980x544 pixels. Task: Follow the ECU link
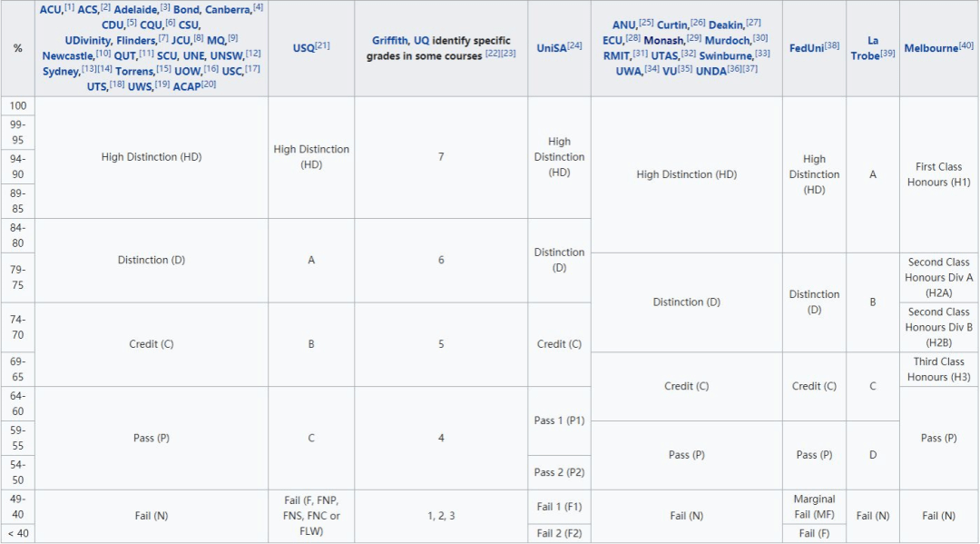tap(612, 41)
